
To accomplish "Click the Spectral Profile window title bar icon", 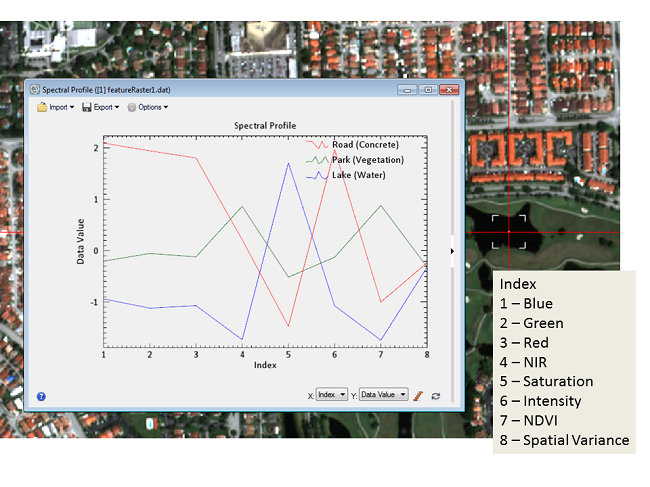I will tap(33, 89).
